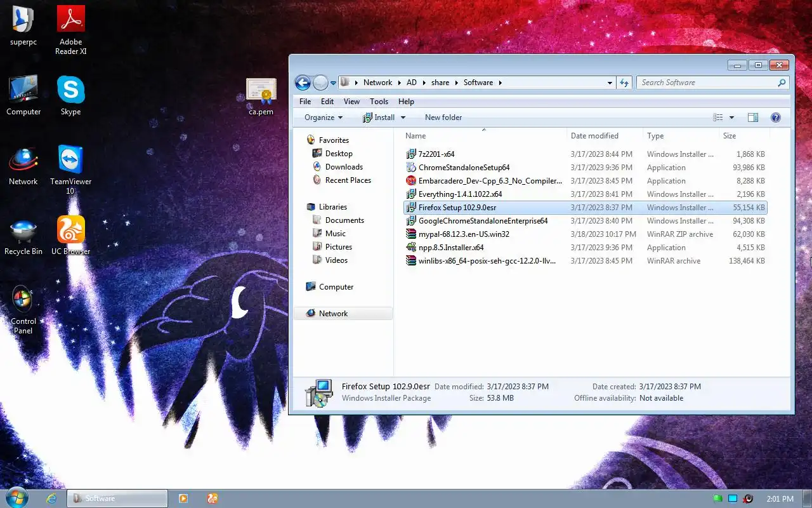Image resolution: width=812 pixels, height=508 pixels.
Task: Launch Internet Explorer from the taskbar
Action: coord(52,498)
